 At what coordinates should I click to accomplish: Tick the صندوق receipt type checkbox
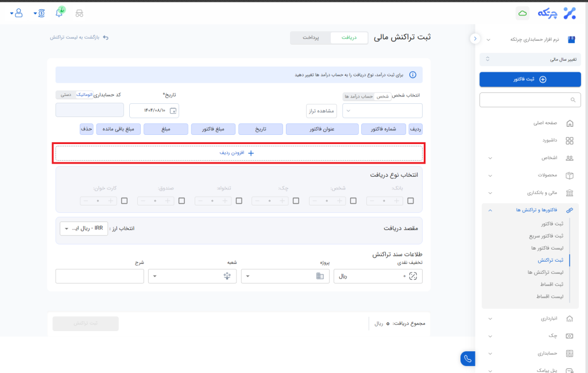(x=181, y=201)
